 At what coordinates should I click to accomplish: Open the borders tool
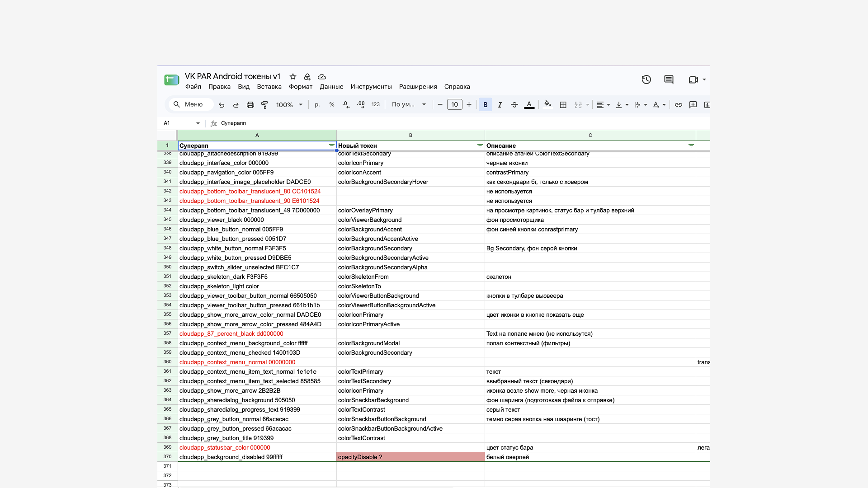pos(563,105)
